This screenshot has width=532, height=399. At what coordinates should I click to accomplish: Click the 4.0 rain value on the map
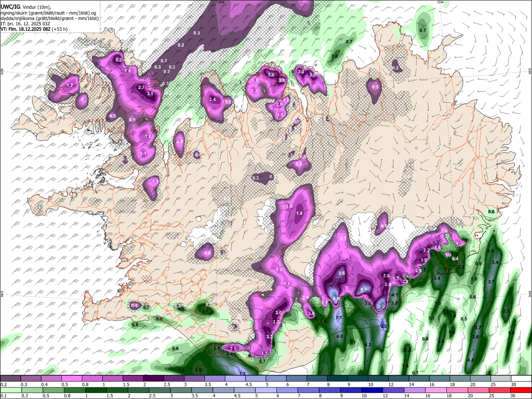pyautogui.click(x=340, y=336)
